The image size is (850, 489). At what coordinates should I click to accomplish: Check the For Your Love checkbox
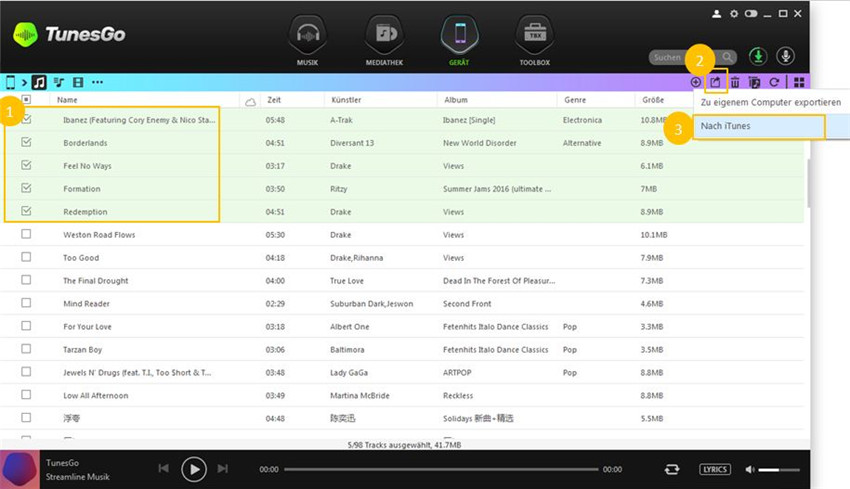26,326
